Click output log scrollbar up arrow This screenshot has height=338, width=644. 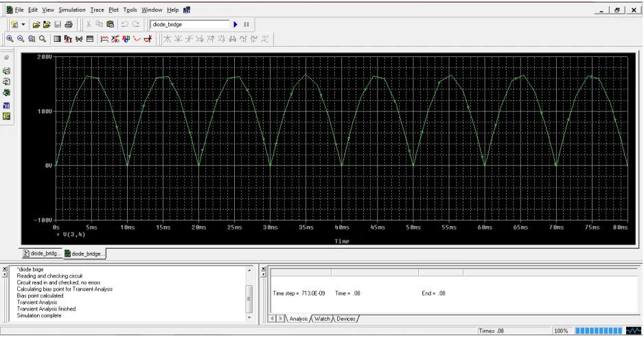249,270
